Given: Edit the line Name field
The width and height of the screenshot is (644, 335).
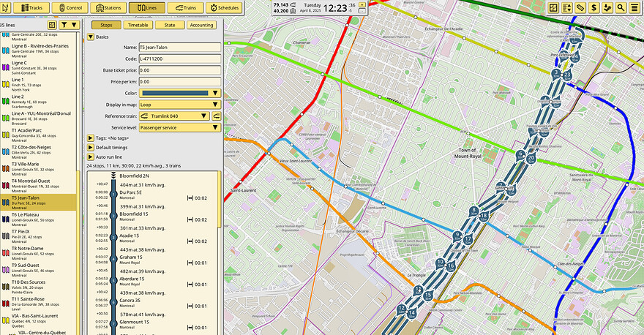Looking at the screenshot, I should (180, 48).
